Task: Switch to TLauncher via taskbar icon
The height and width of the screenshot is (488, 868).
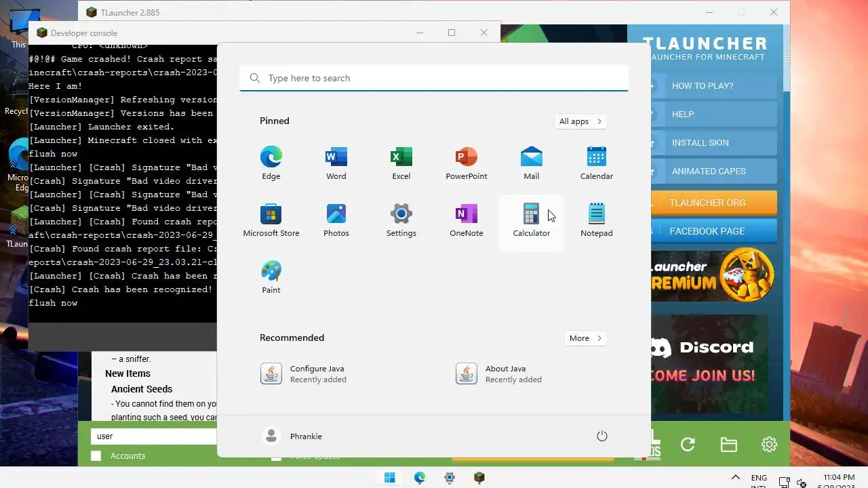Action: click(x=479, y=478)
